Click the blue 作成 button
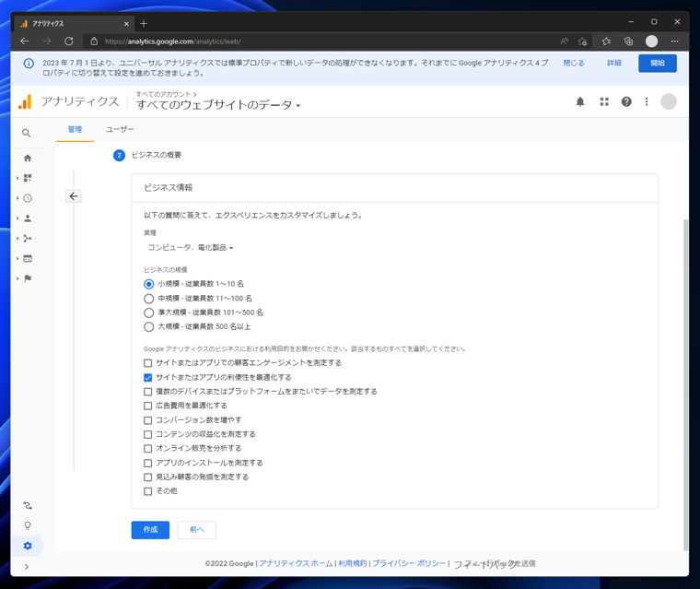Viewport: 700px width, 589px height. click(150, 530)
